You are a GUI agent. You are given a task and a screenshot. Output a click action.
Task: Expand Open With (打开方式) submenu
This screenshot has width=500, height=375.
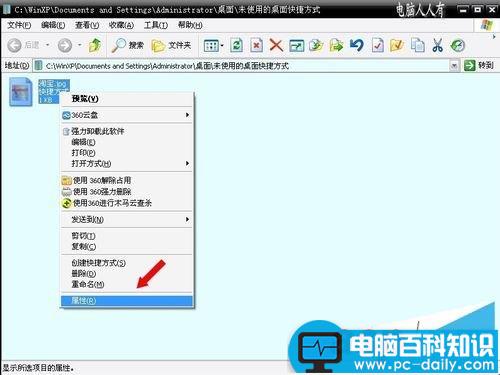click(x=127, y=164)
